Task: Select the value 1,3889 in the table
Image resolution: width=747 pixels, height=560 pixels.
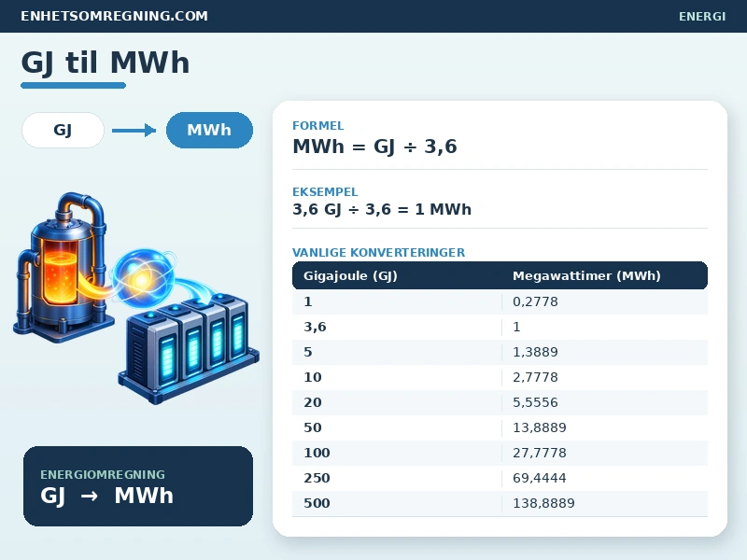Action: [x=535, y=353]
